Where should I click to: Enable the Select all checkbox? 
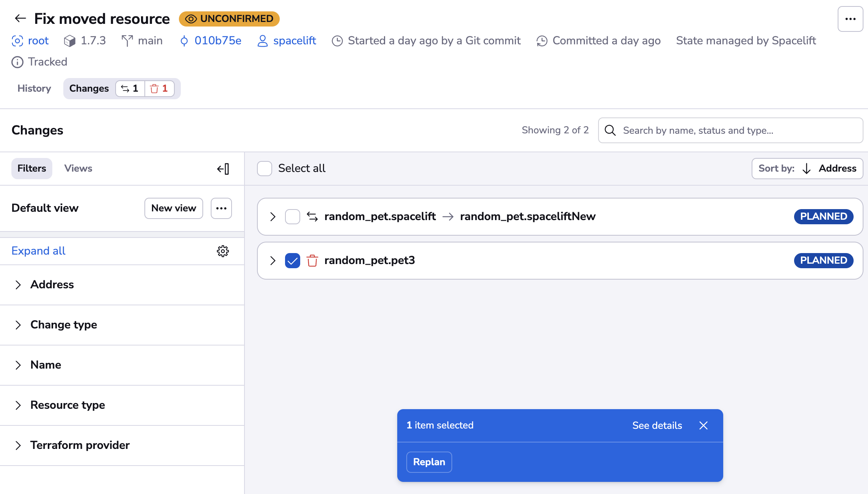264,168
